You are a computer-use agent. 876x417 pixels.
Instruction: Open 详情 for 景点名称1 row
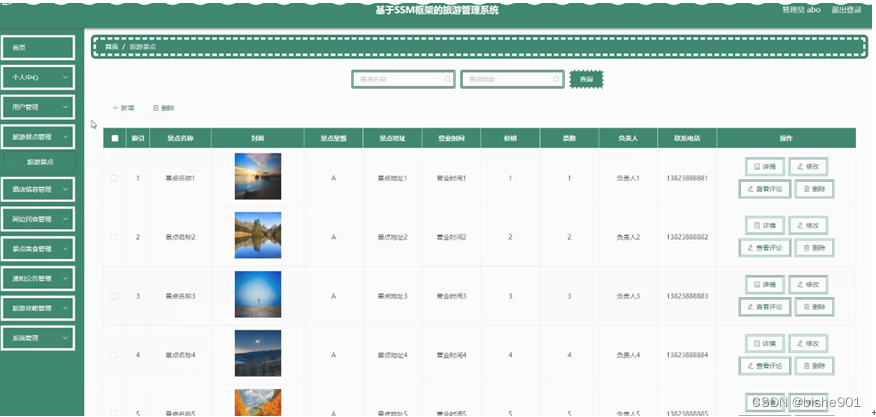[765, 167]
